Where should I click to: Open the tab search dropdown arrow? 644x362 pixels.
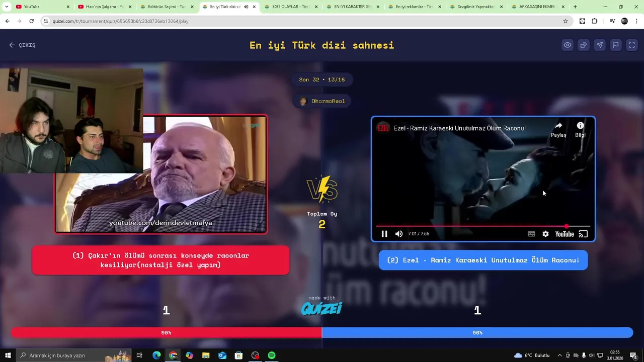pos(7,7)
